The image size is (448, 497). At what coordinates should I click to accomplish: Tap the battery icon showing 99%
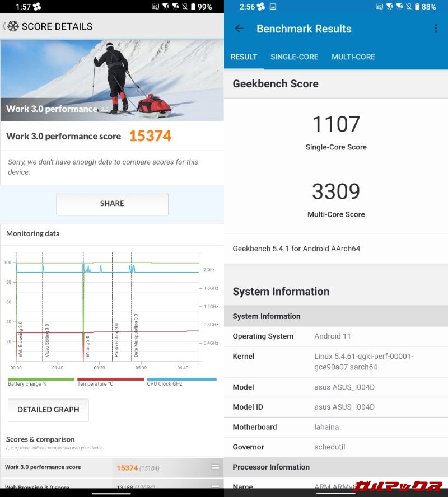coord(193,7)
